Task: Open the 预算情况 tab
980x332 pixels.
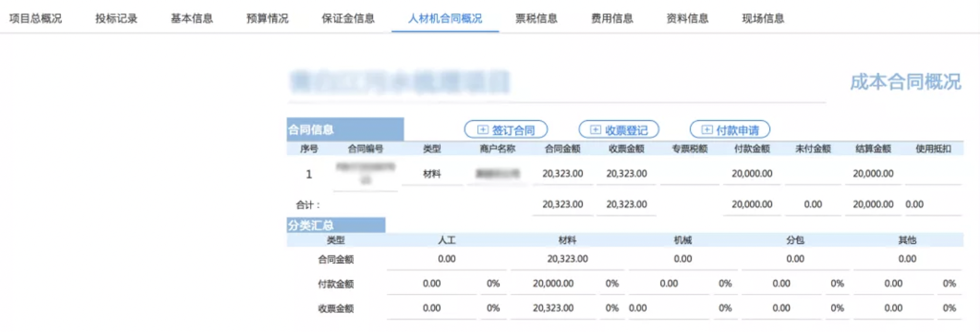Action: point(267,18)
